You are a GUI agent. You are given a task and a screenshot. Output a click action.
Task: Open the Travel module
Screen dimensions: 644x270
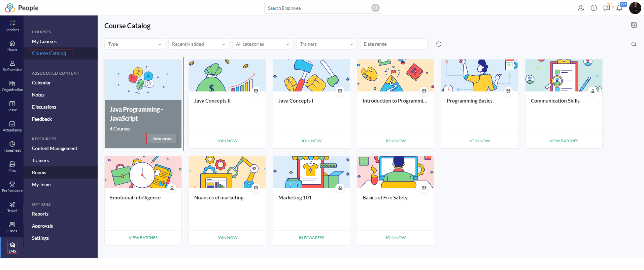coord(12,207)
